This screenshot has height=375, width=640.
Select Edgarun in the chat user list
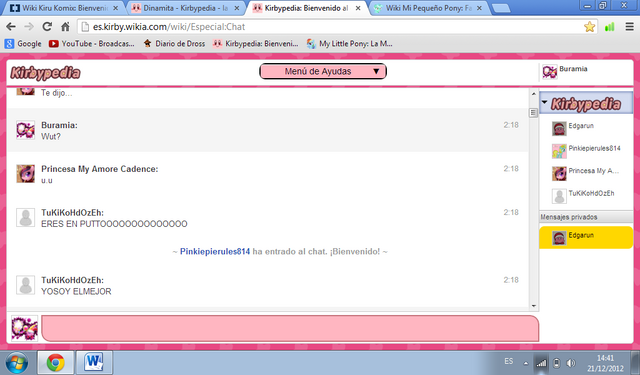[586, 128]
